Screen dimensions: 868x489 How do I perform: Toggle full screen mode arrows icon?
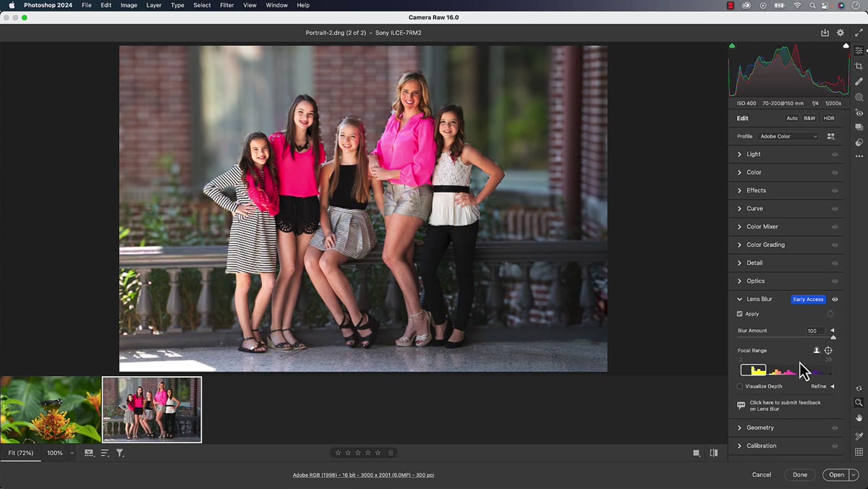(859, 33)
